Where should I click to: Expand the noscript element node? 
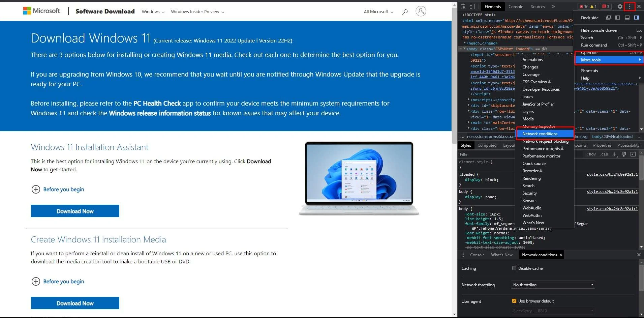click(469, 99)
